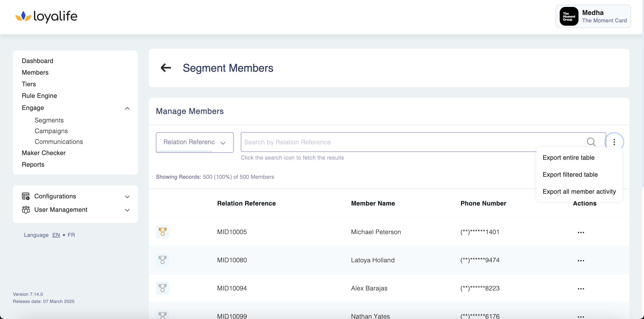Select EN language option
644x319 pixels.
click(x=56, y=235)
